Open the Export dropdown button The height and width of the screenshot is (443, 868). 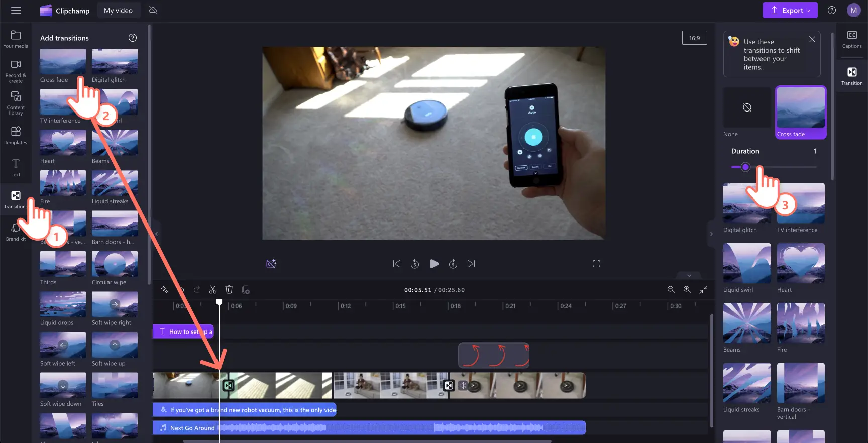click(790, 10)
